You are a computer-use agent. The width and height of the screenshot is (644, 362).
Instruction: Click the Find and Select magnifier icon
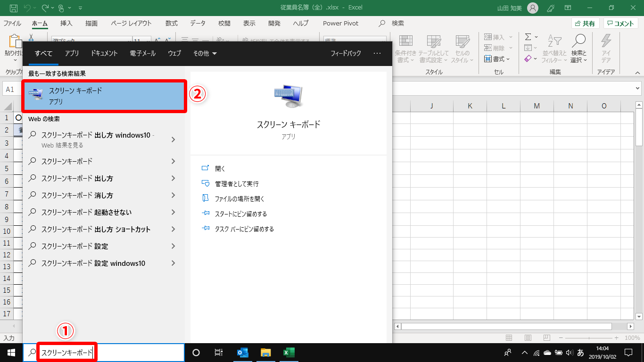click(578, 41)
